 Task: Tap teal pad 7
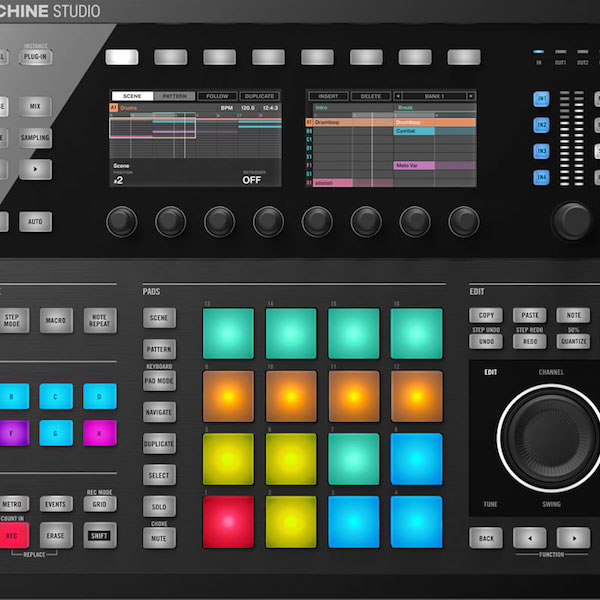[x=354, y=459]
